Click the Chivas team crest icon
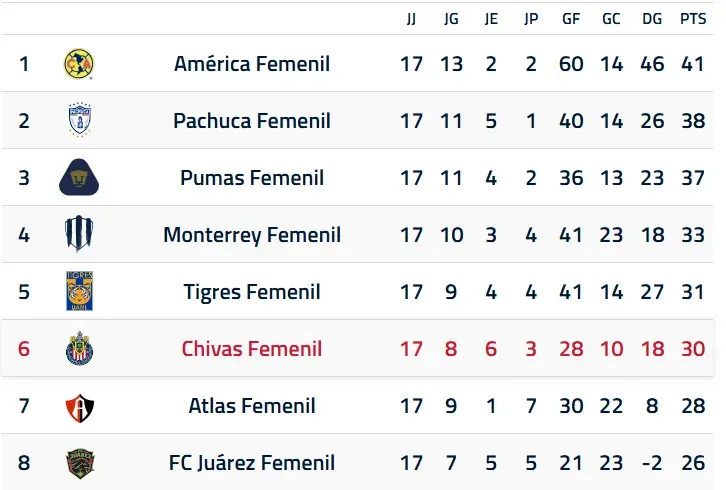The height and width of the screenshot is (490, 726). click(80, 348)
